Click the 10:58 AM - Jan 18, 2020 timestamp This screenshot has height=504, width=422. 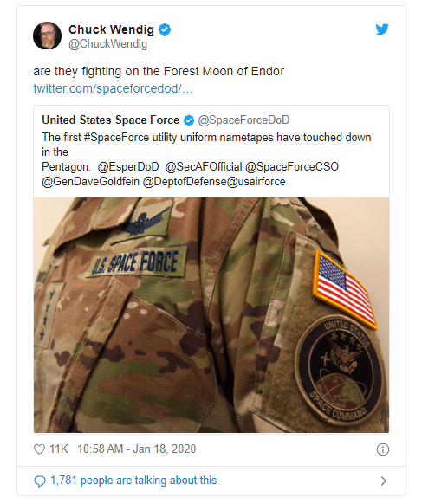click(x=137, y=449)
